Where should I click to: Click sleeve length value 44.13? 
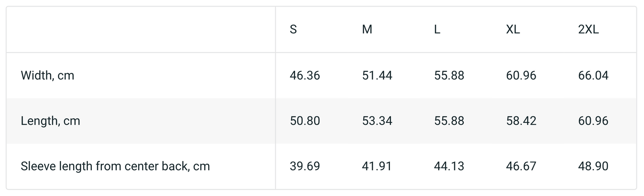tap(449, 167)
